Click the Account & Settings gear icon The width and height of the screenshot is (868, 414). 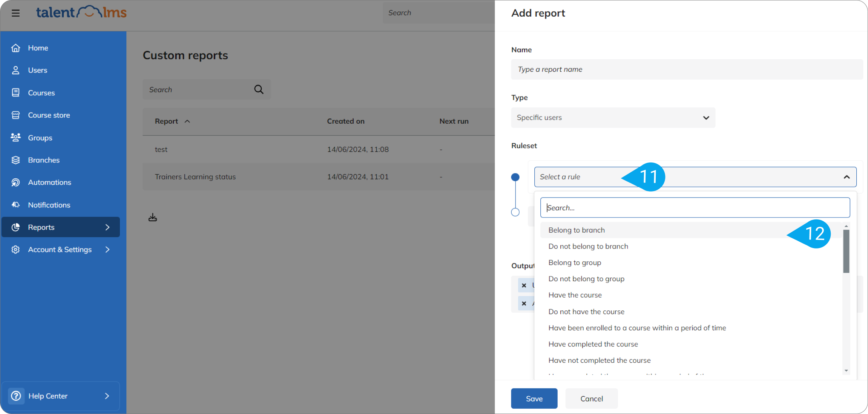pos(15,250)
